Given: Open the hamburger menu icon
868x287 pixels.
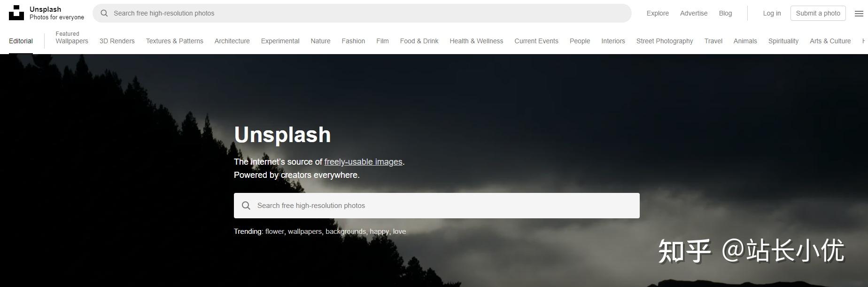Looking at the screenshot, I should (x=859, y=13).
